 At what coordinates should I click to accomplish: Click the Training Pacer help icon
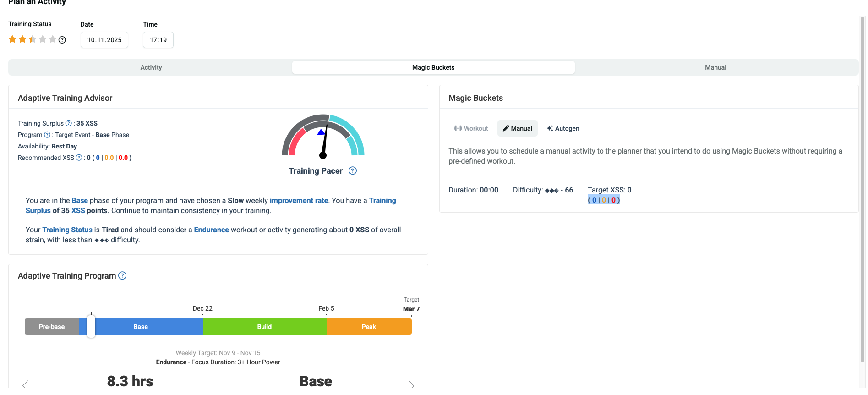(x=353, y=171)
